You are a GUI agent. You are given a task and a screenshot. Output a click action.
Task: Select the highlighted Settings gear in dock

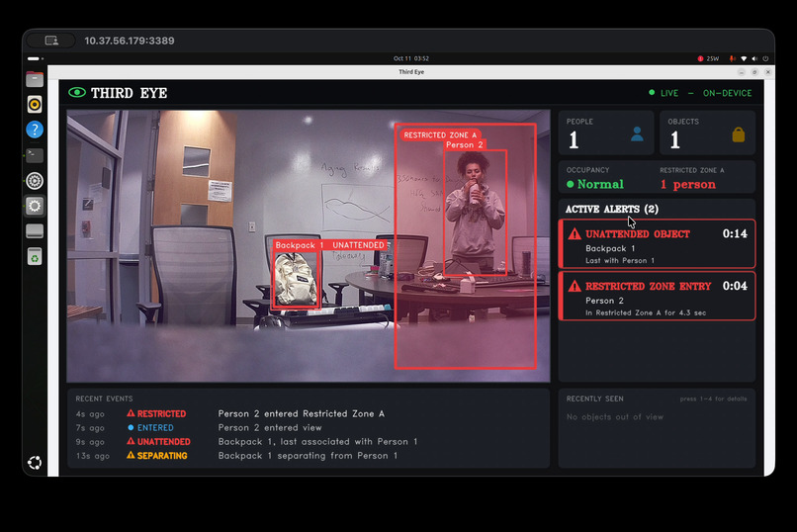[x=35, y=206]
